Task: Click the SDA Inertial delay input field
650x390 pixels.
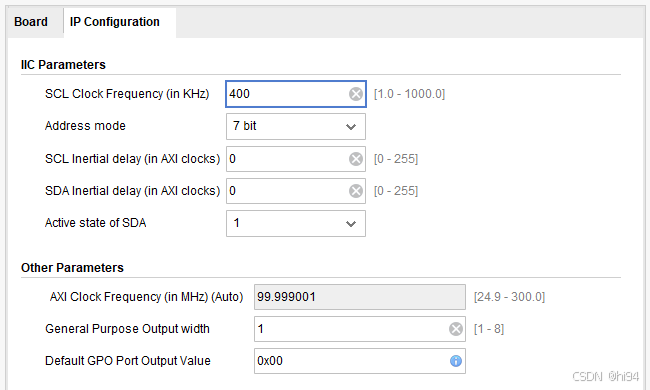Action: coord(296,191)
